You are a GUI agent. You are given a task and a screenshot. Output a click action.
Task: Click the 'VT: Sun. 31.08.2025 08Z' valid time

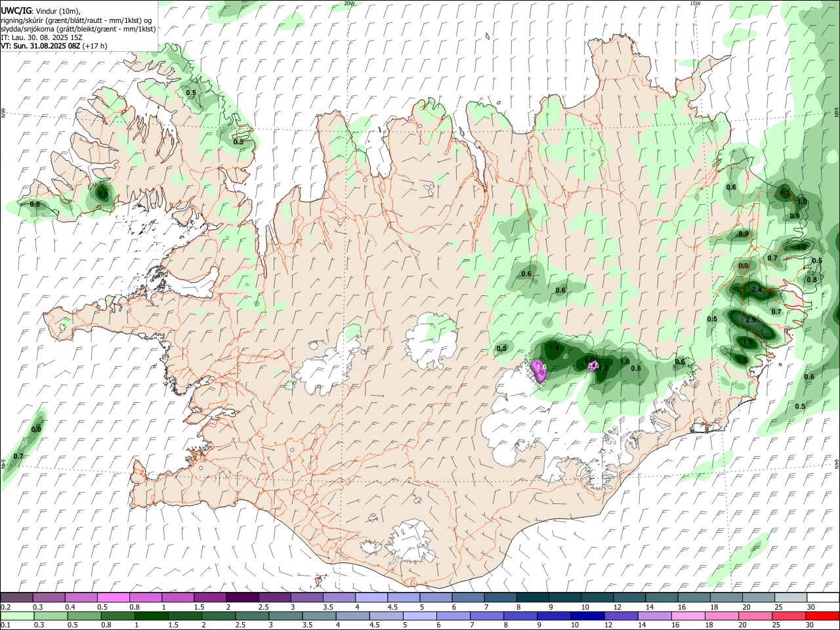tap(40, 46)
